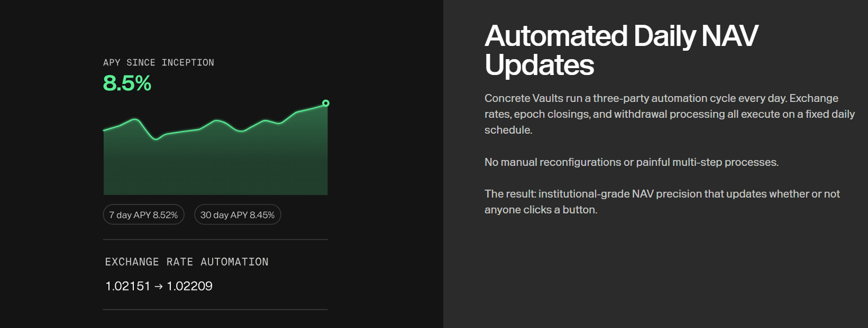Click the 8.5% APY value

coord(127,83)
